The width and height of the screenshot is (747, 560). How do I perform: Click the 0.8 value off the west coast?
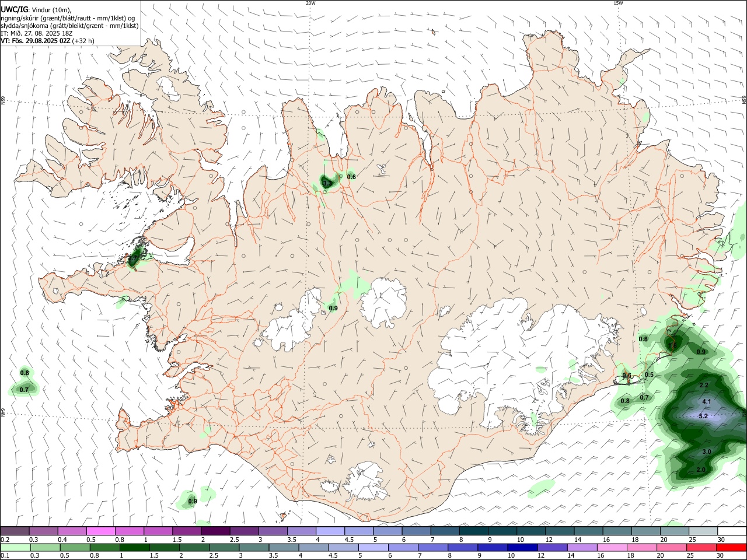click(25, 373)
